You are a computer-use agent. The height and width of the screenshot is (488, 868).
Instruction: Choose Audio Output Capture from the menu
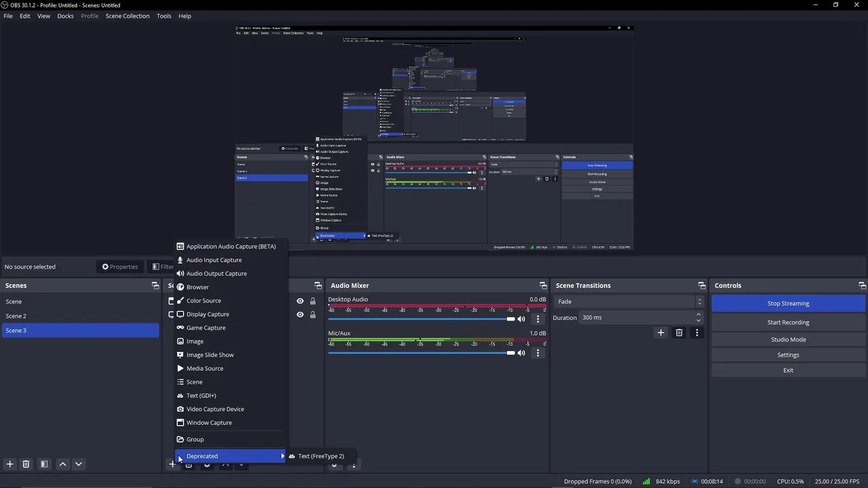231,274
